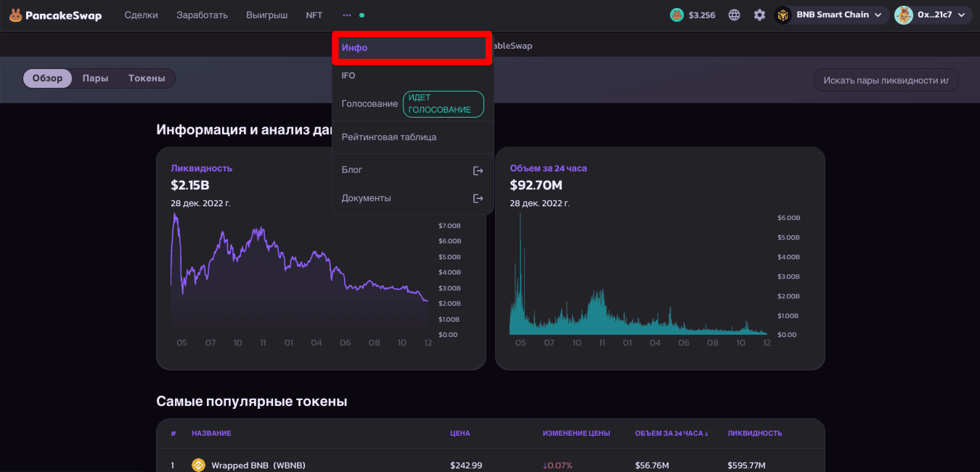Click external link icon next to Документы
This screenshot has width=980, height=472.
pyautogui.click(x=478, y=198)
